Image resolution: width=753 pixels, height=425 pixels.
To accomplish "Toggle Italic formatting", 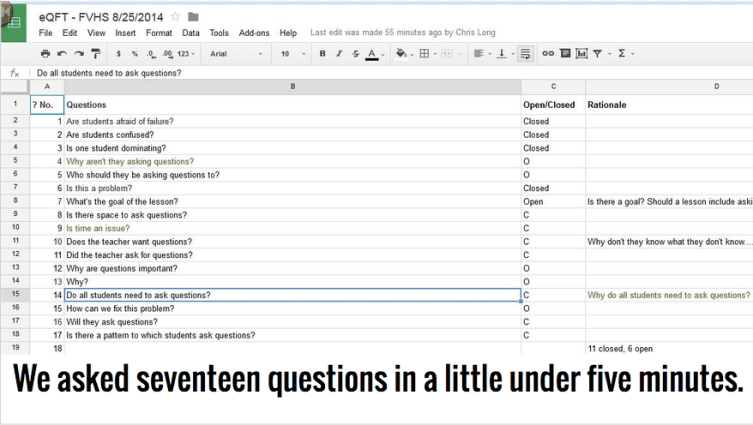I will tap(339, 54).
